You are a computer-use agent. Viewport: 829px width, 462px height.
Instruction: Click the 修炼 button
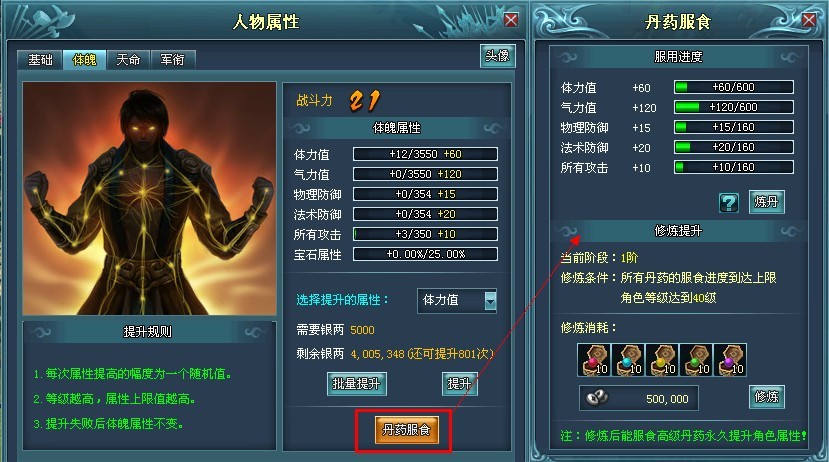tap(766, 397)
